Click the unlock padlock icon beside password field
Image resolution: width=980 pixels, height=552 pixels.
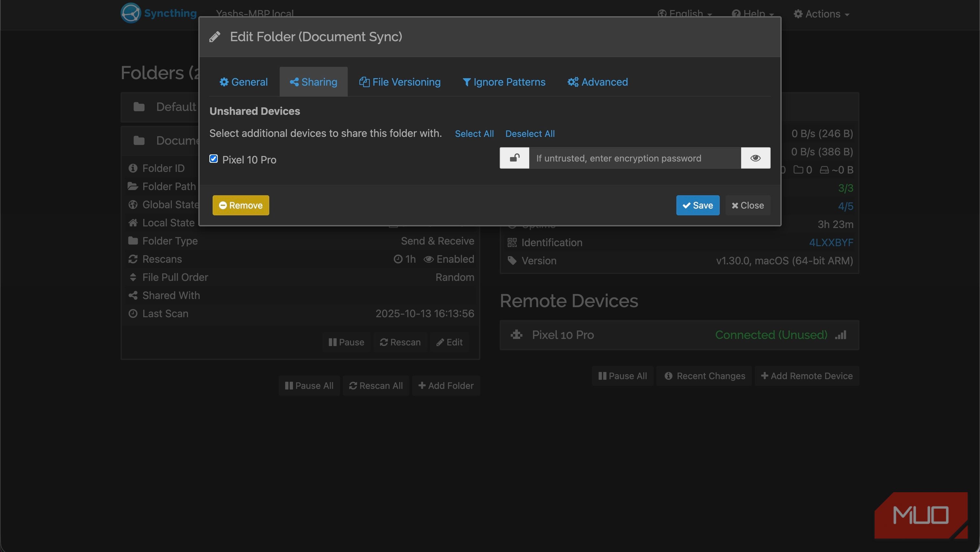tap(514, 158)
